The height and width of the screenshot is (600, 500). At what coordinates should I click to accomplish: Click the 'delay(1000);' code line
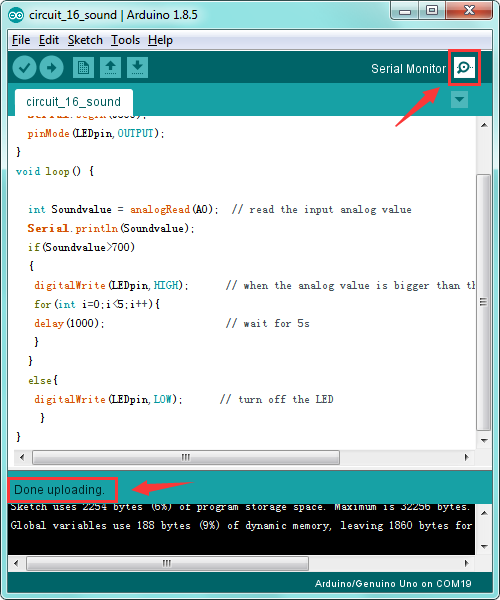tap(69, 323)
